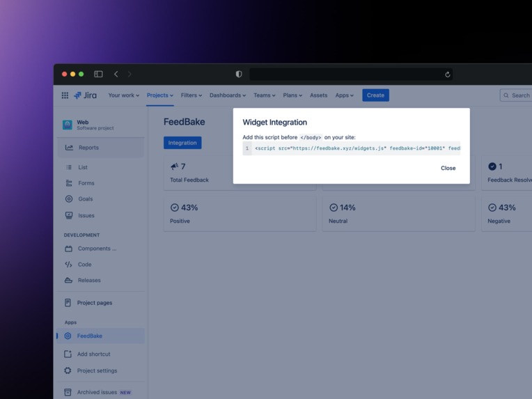
Task: Click the widget script code snippet
Action: pos(352,148)
